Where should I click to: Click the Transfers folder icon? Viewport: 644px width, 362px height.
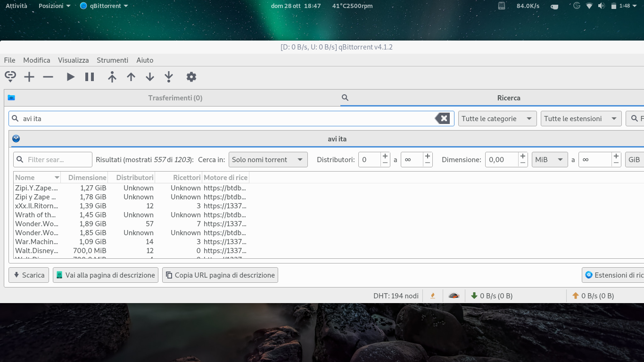pyautogui.click(x=11, y=98)
